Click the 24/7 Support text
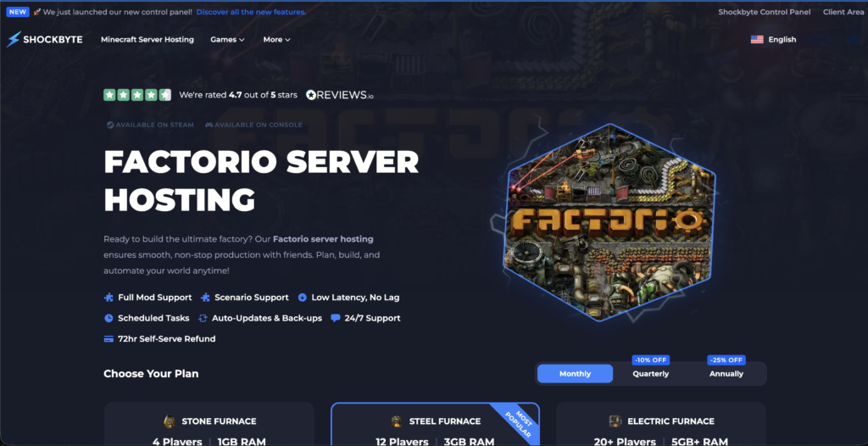The image size is (868, 446). coord(372,319)
